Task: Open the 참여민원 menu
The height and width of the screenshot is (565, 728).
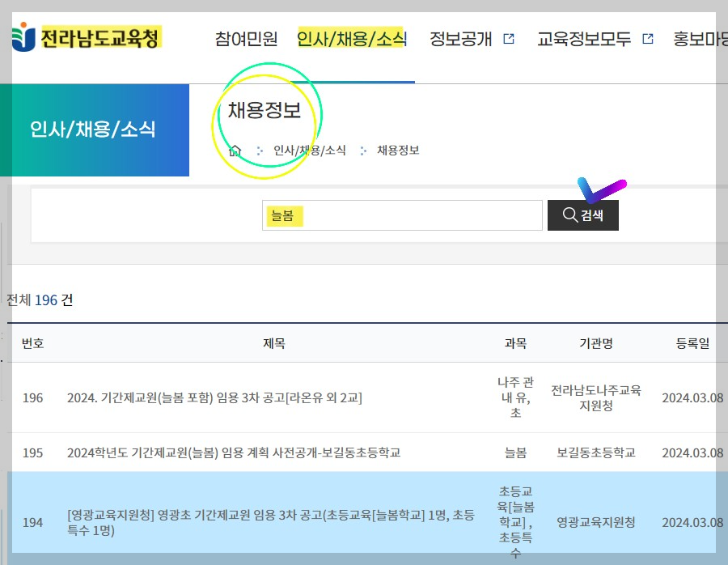Action: pyautogui.click(x=246, y=38)
